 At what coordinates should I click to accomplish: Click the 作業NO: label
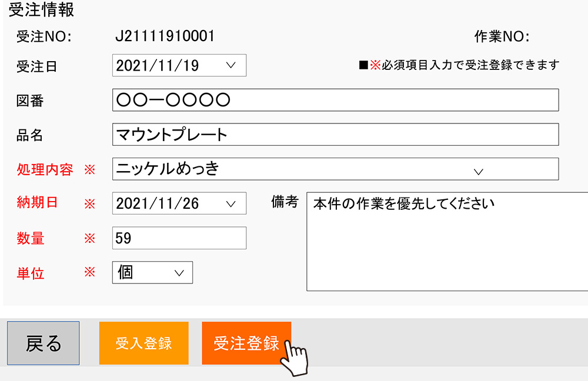[x=502, y=36]
